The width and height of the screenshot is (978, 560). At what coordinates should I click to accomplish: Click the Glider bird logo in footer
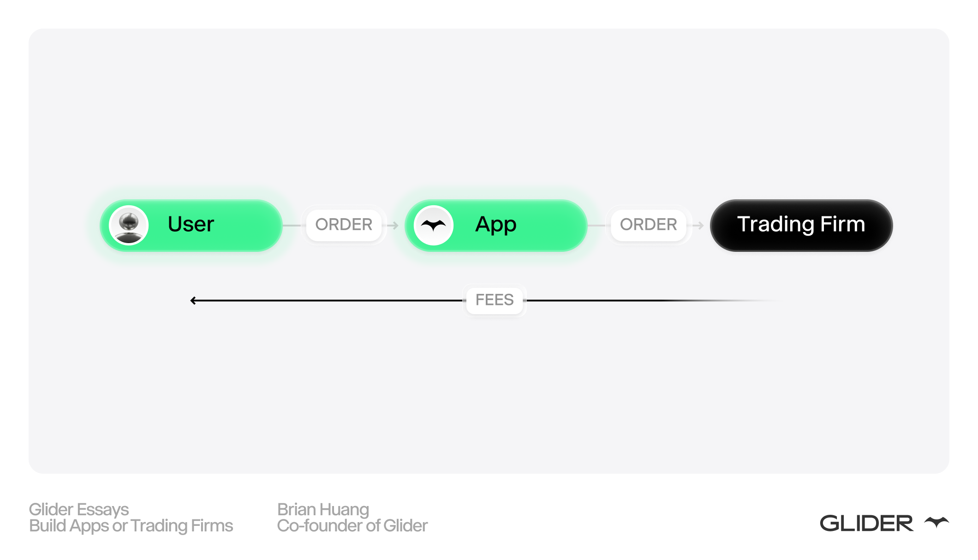tap(936, 522)
